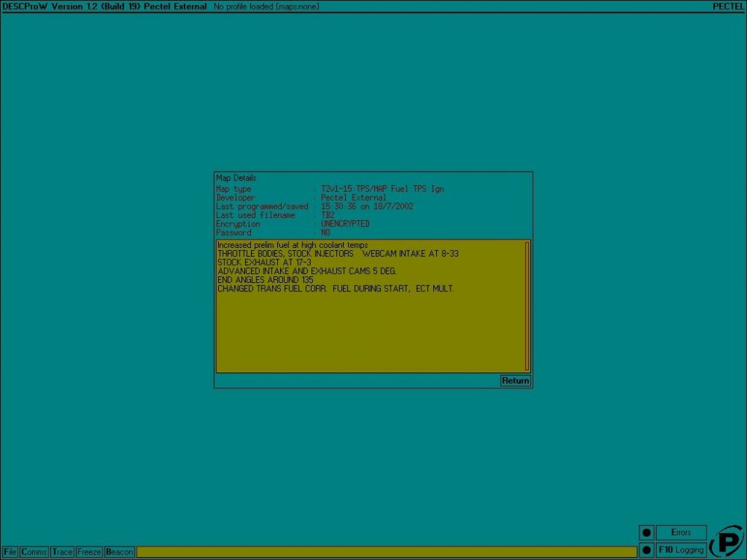Click inside the map notes text area

370,329
